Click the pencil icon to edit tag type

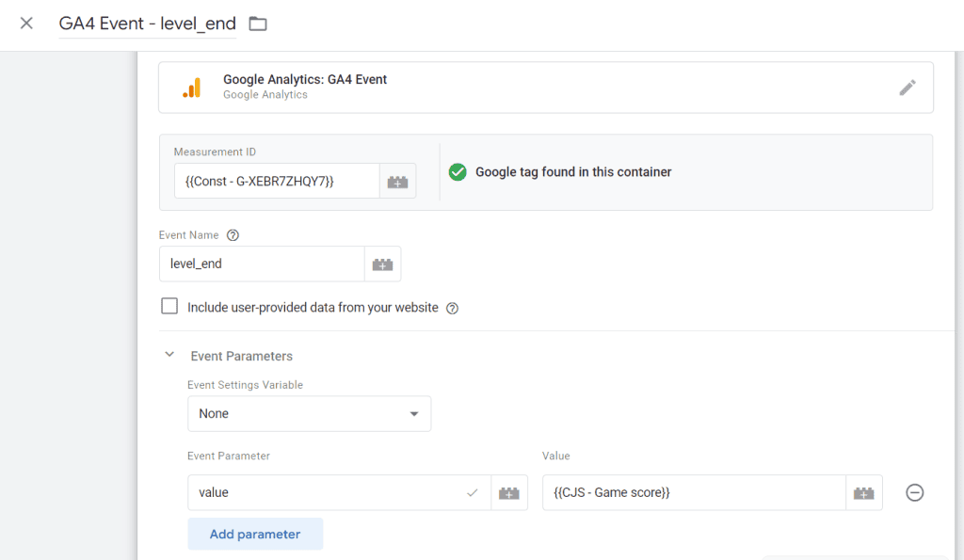coord(907,88)
